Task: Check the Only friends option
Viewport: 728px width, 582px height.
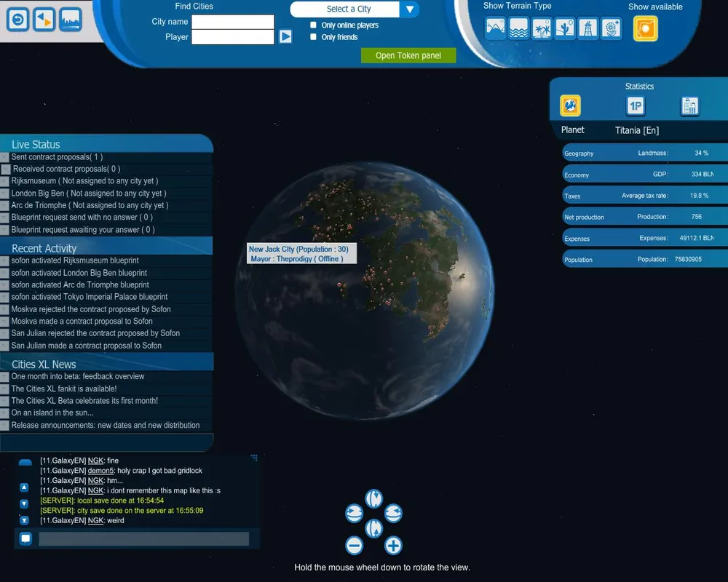Action: [x=313, y=37]
